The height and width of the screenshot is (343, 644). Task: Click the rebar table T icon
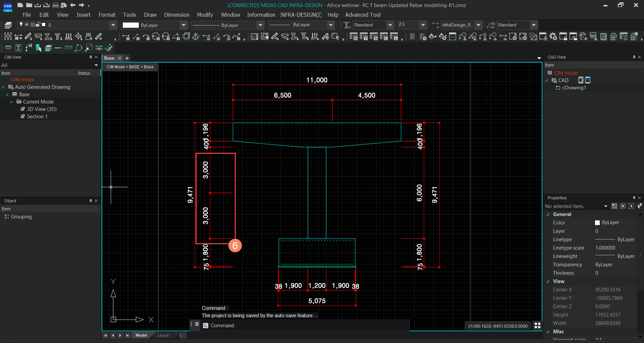pos(364,37)
